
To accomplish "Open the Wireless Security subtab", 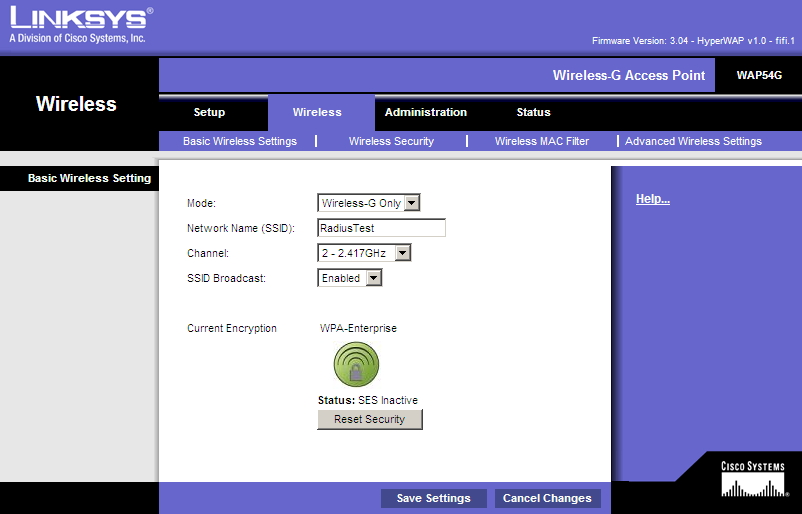I will point(391,141).
